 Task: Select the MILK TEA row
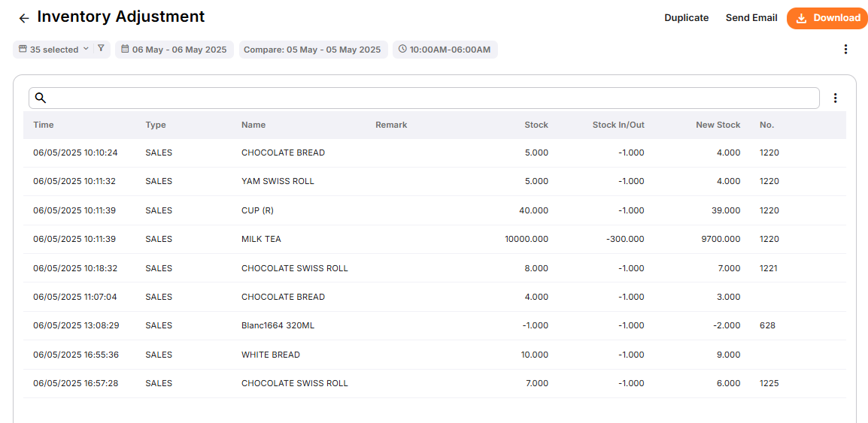261,239
